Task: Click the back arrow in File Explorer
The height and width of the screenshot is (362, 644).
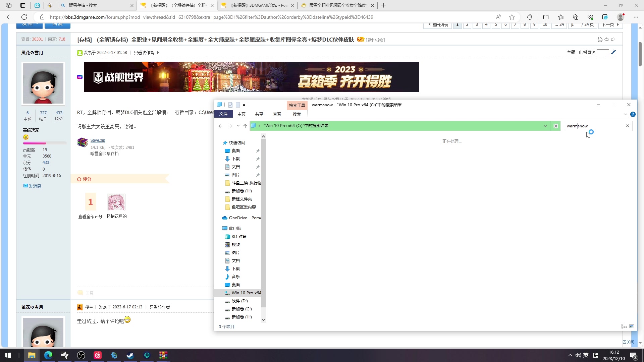Action: (220, 126)
